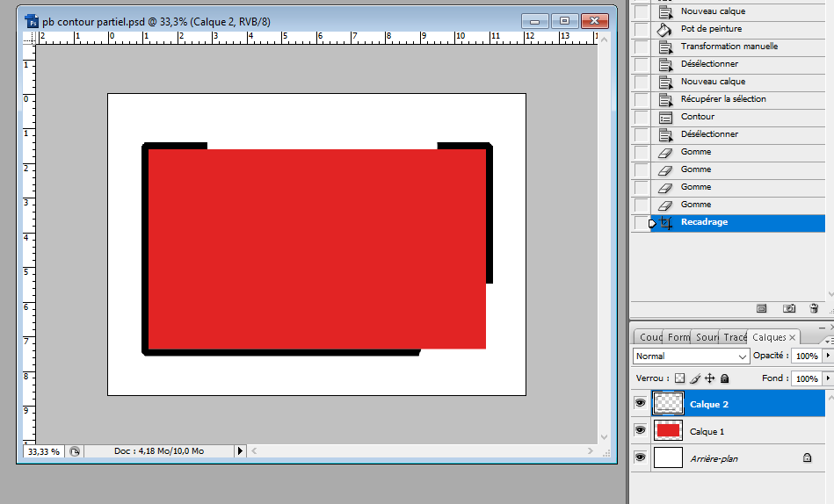This screenshot has height=504, width=834.
Task: Click the padlock icon on Arrière-plan layer
Action: point(807,457)
